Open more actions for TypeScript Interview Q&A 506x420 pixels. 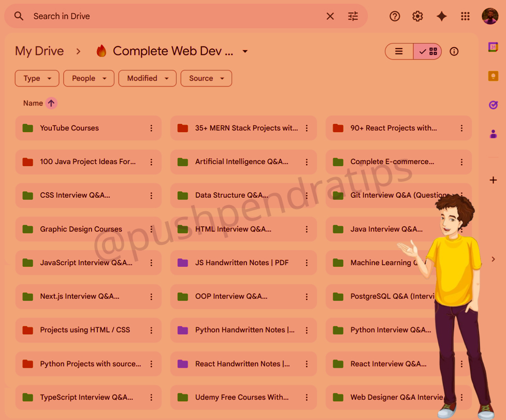point(151,397)
